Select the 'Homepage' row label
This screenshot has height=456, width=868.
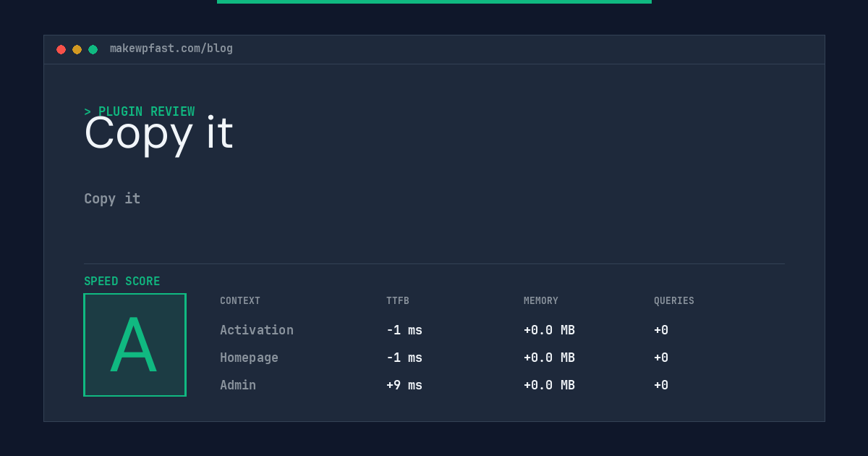pos(249,358)
